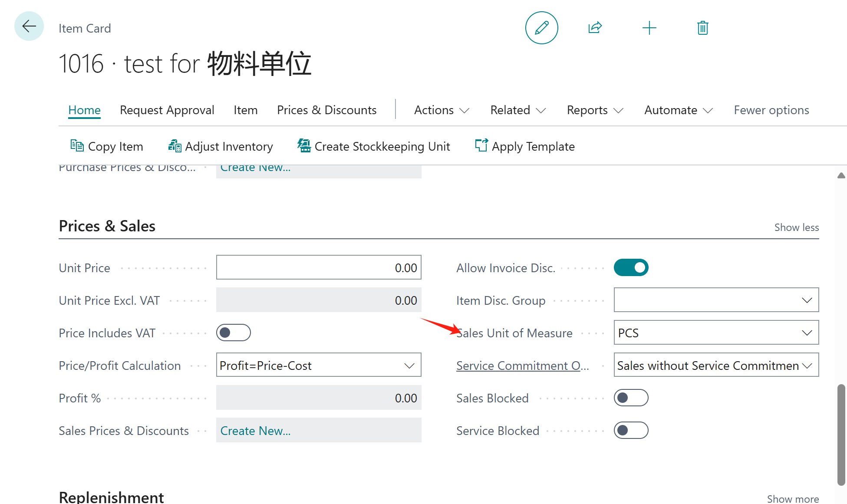Click the trash delete icon

coord(702,28)
